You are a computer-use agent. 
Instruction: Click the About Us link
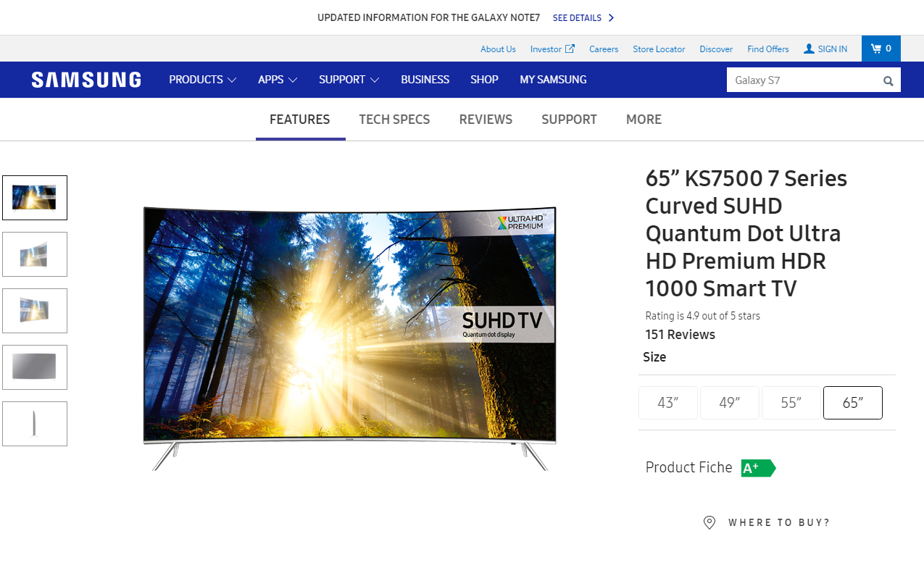click(x=498, y=49)
